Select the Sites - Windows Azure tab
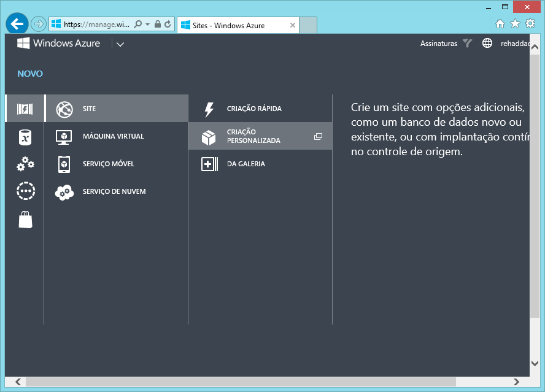The height and width of the screenshot is (392, 545). click(238, 25)
